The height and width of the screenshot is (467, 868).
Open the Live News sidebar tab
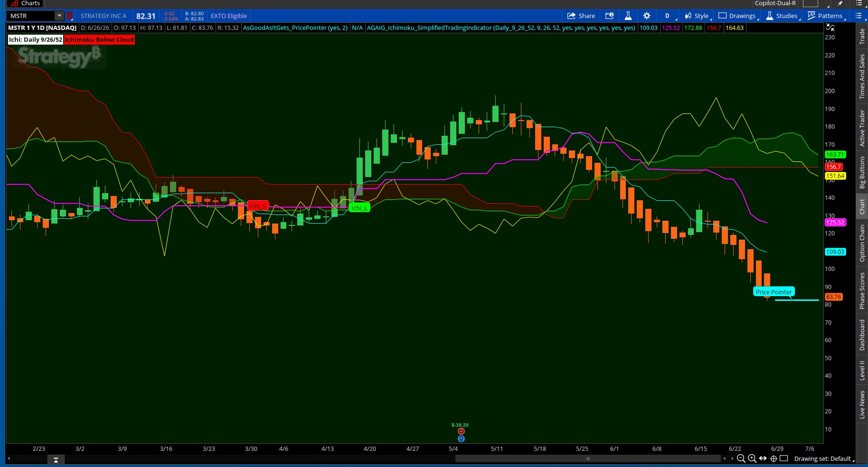click(x=862, y=404)
